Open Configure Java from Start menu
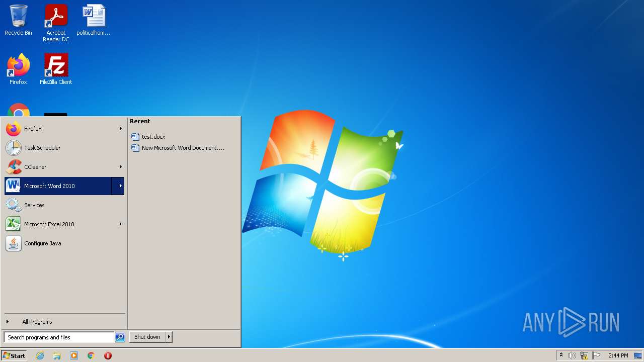 (x=64, y=243)
